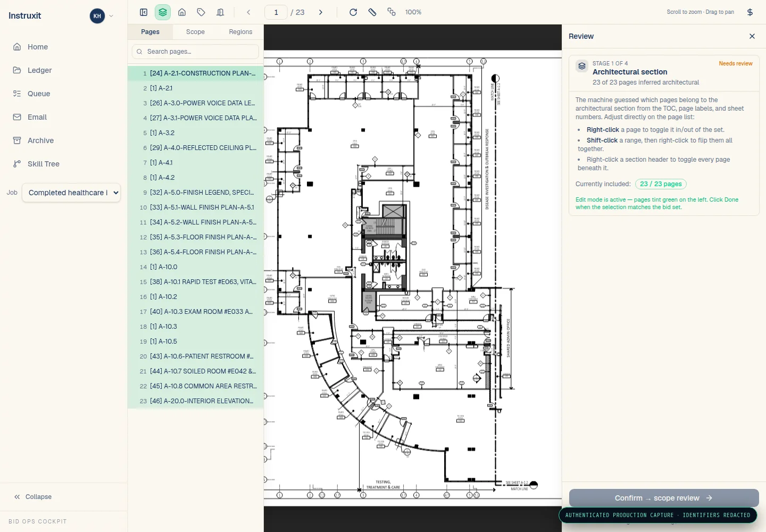Select page [40] A-10.3 EXAM ROOM #E033

(196, 312)
